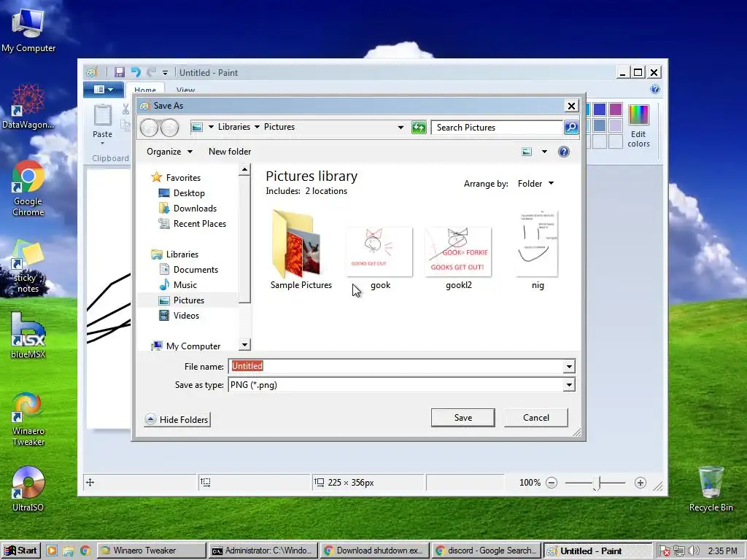747x560 pixels.
Task: Click the magnifier search button
Action: [x=571, y=127]
